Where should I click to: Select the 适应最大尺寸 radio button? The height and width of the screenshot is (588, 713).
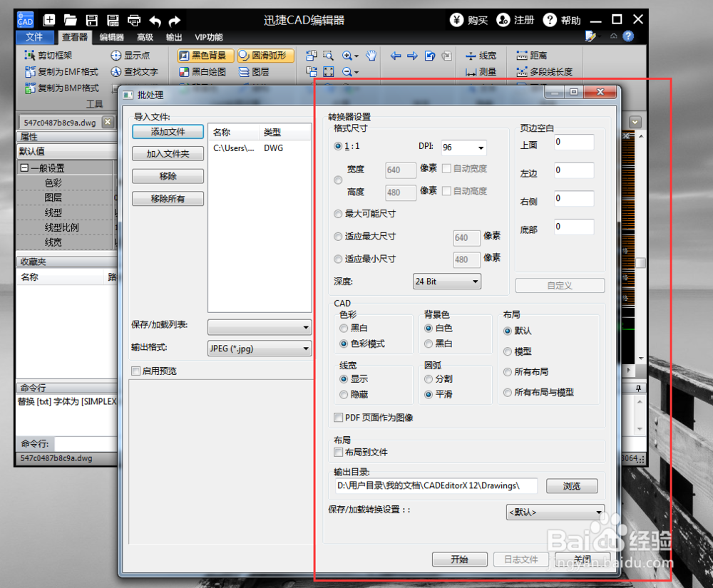tap(338, 237)
